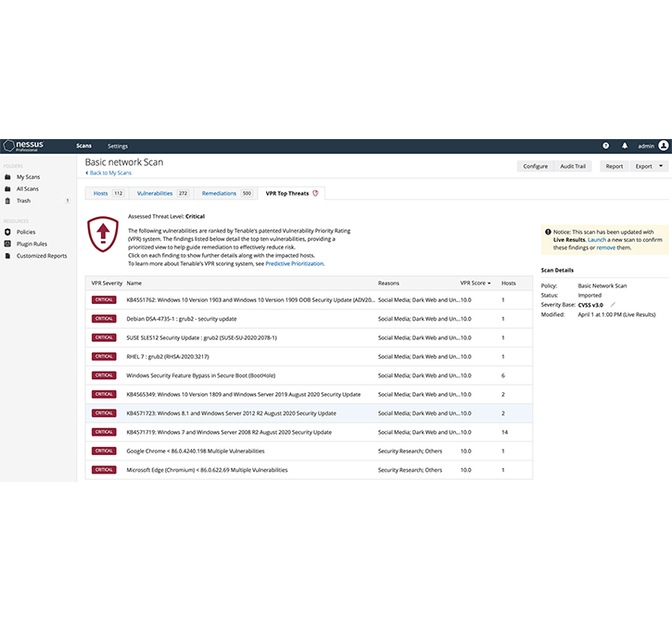Click the remove link in notice
Viewport: 672px width, 621px height.
click(605, 247)
